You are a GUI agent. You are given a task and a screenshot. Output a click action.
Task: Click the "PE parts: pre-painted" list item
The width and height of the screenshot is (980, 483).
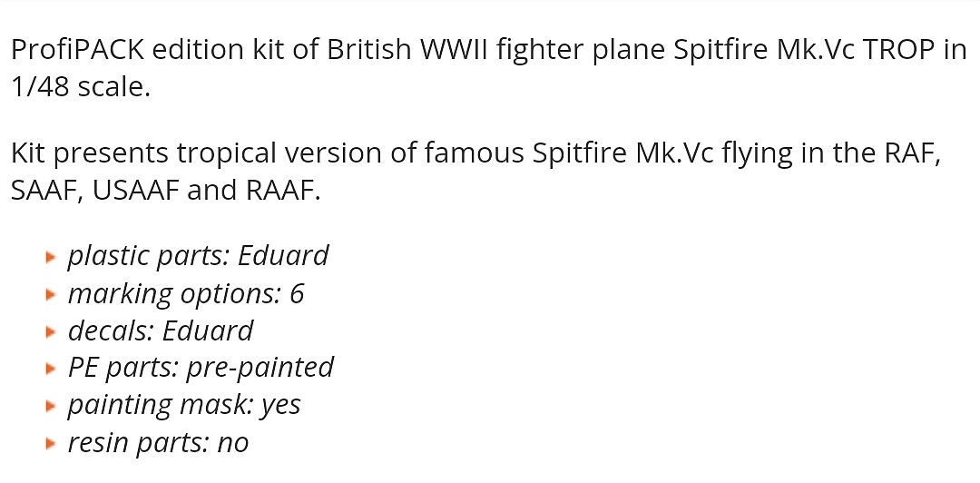(x=201, y=368)
